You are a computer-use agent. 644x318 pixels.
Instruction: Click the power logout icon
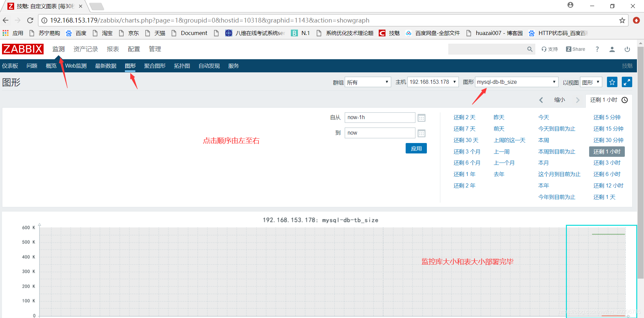pos(627,49)
